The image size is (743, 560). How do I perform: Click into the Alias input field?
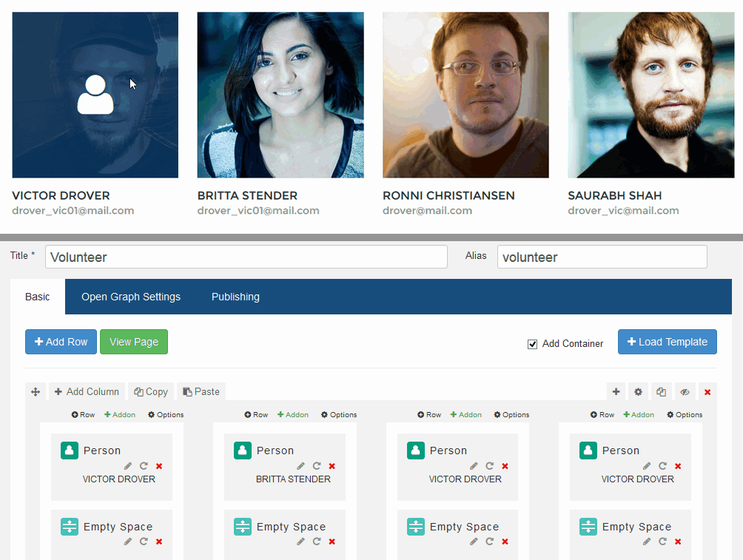click(x=602, y=257)
